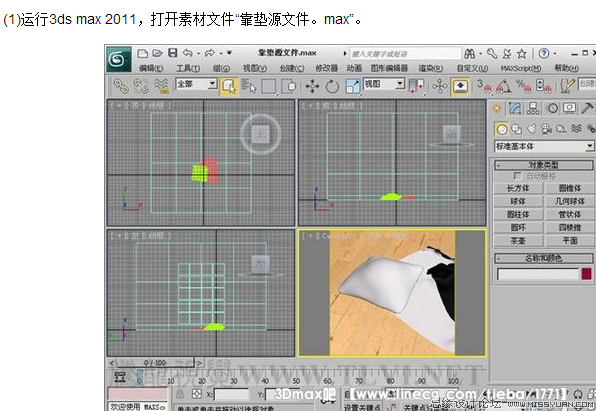Click the key Subscription Center icon

click(x=492, y=54)
